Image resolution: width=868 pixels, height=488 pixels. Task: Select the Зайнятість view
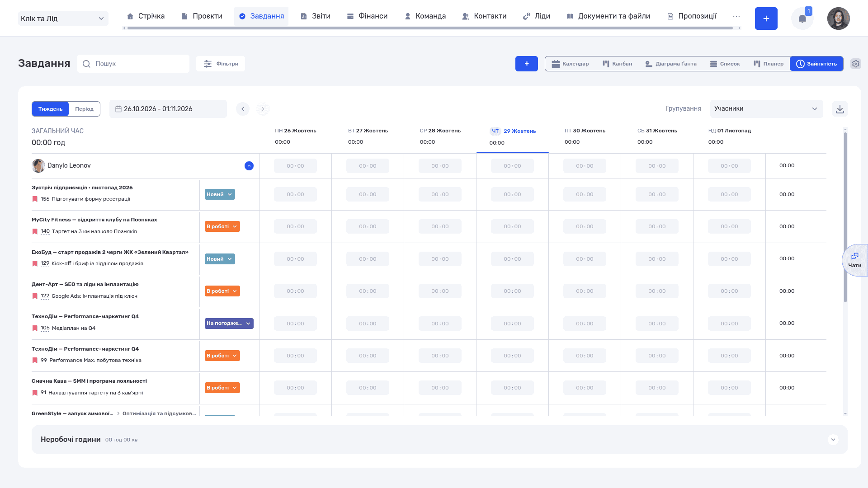(816, 64)
